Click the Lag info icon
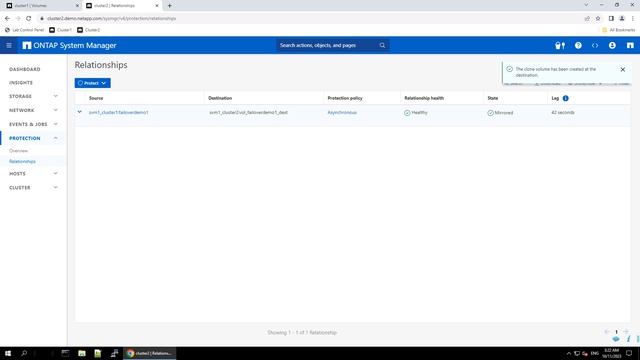The width and height of the screenshot is (640, 360). point(565,98)
